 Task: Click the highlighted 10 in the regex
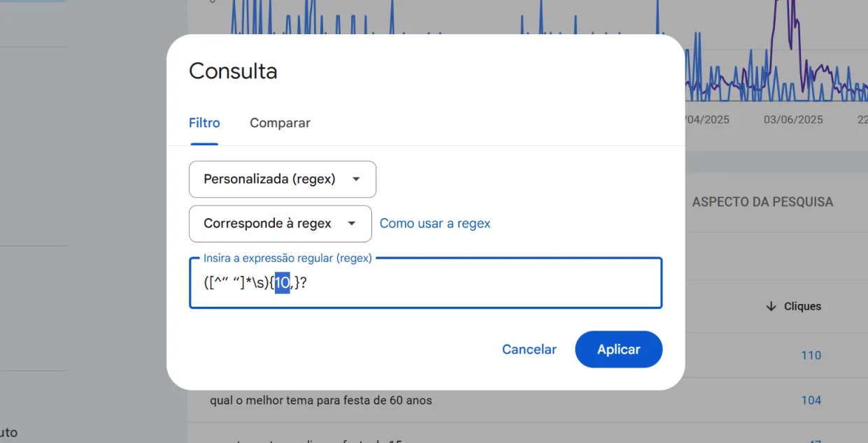pos(282,283)
